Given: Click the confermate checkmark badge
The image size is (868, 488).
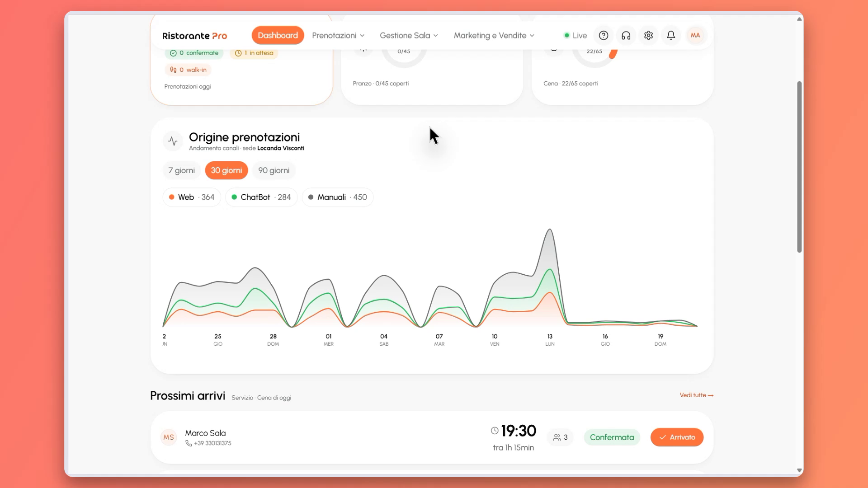Looking at the screenshot, I should tap(194, 53).
